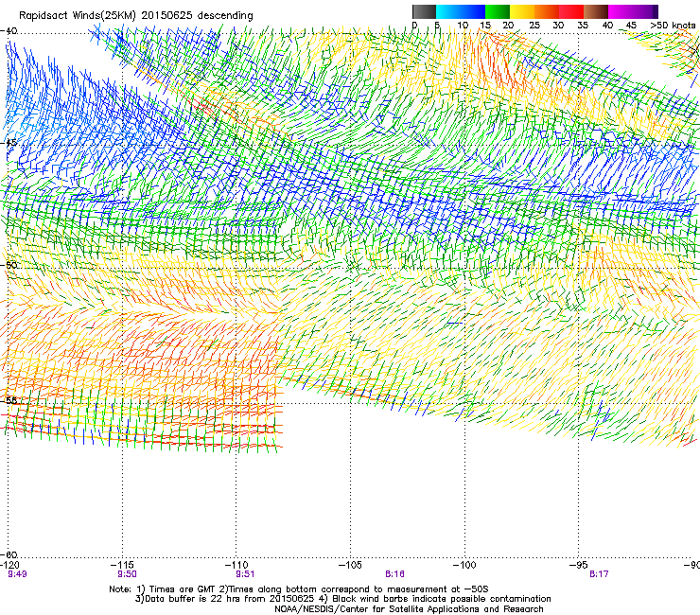
Task: Click the -60 latitude axis label
Action: pos(9,554)
